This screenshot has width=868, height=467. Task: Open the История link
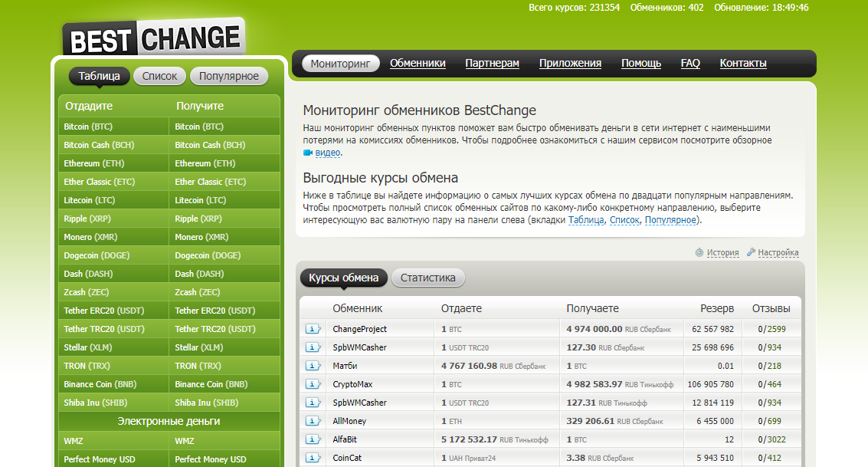(x=723, y=252)
